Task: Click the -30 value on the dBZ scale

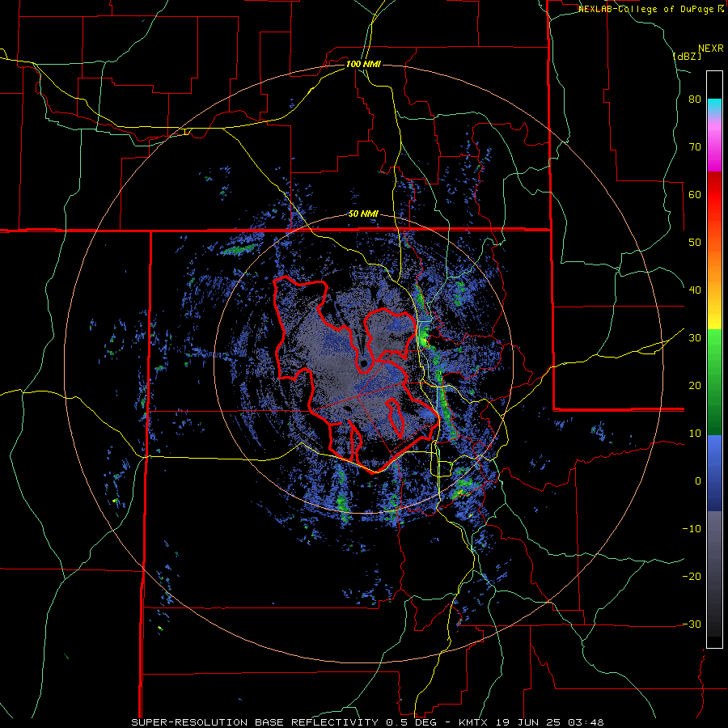Action: [692, 624]
